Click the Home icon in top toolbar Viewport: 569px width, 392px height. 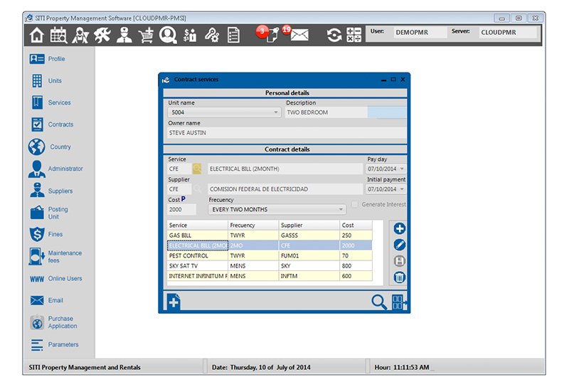[36, 34]
